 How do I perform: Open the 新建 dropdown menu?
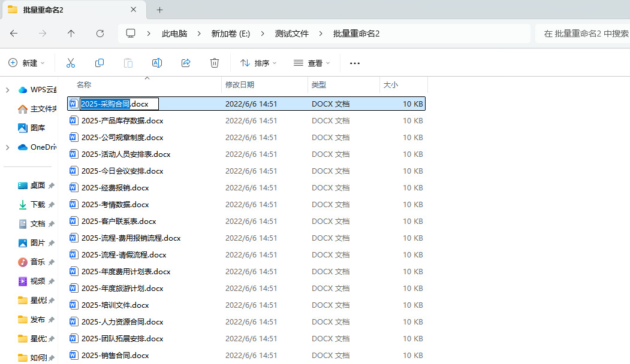(26, 63)
